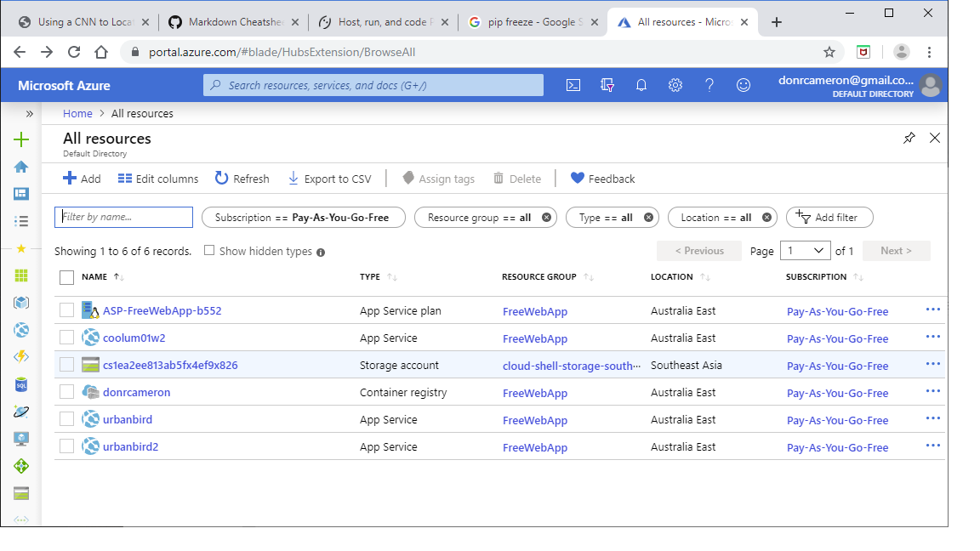Check the urbanbird2 row checkbox
Screen dimensions: 980x551
coord(67,446)
